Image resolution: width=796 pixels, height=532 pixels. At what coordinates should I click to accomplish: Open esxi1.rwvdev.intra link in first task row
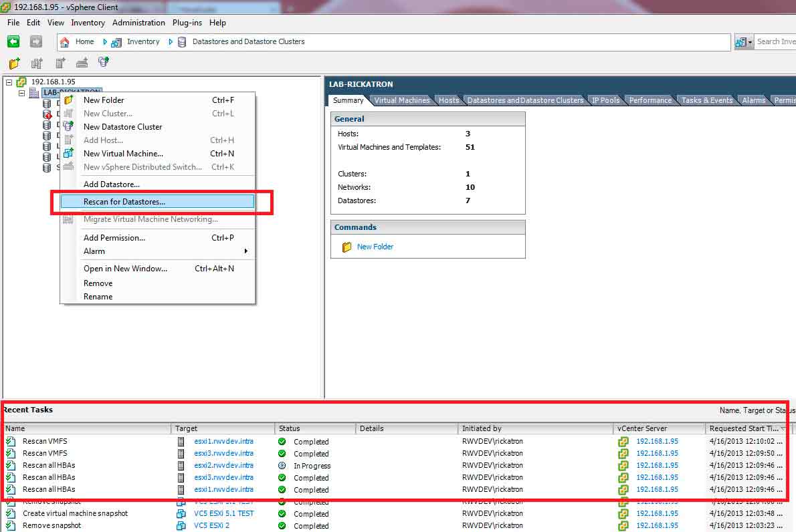[x=223, y=442]
